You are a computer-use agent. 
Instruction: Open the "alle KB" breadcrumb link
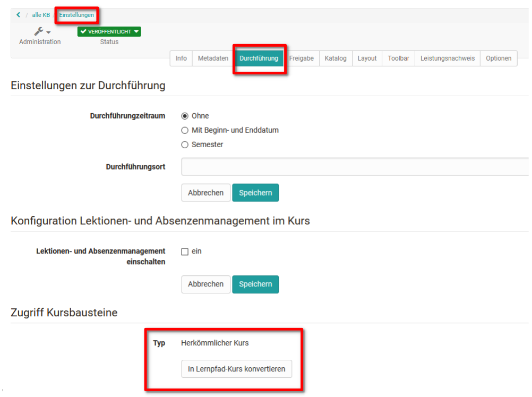[x=41, y=15]
